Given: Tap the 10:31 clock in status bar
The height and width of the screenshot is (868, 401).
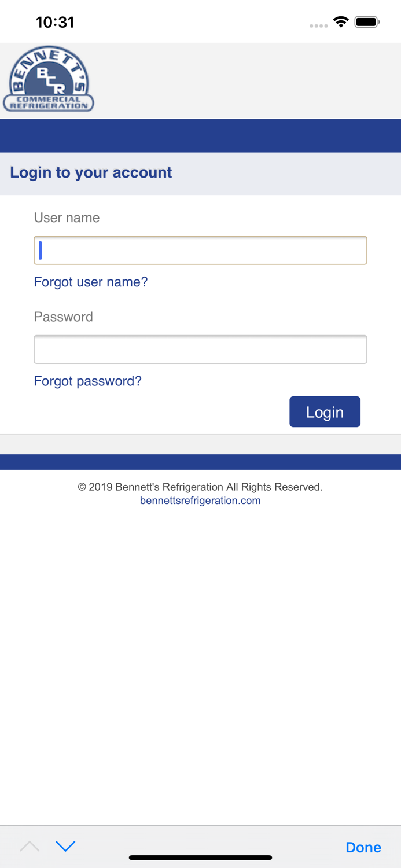Looking at the screenshot, I should [x=55, y=22].
